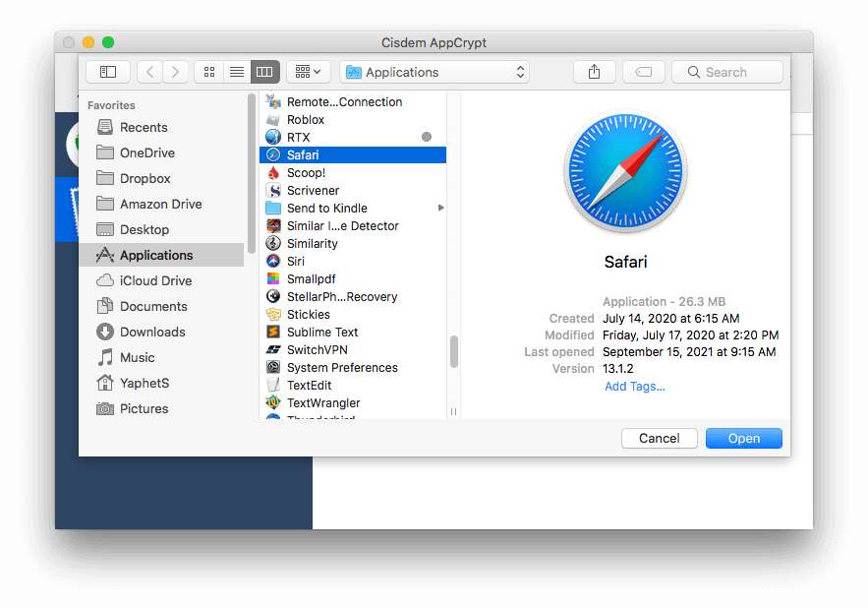Click the Application - 26.3 MB text
The width and height of the screenshot is (868, 608).
tap(664, 301)
